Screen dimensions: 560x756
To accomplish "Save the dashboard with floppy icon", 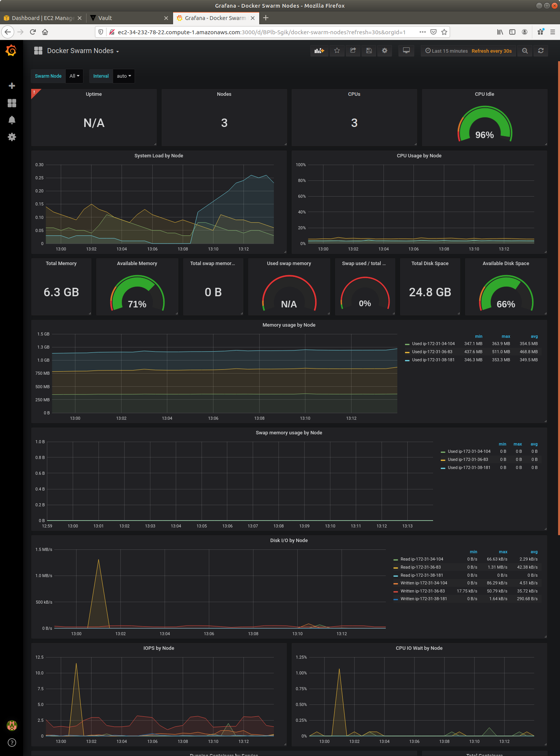I will (369, 51).
